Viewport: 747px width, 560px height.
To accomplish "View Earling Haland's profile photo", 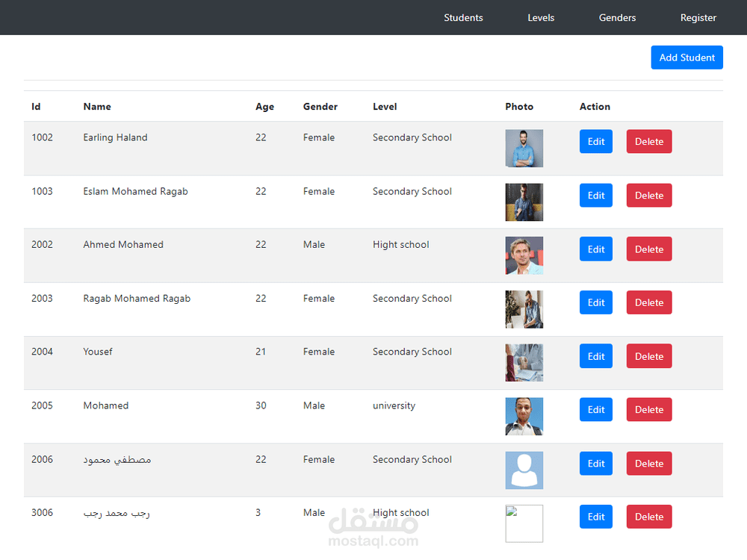I will pyautogui.click(x=524, y=148).
